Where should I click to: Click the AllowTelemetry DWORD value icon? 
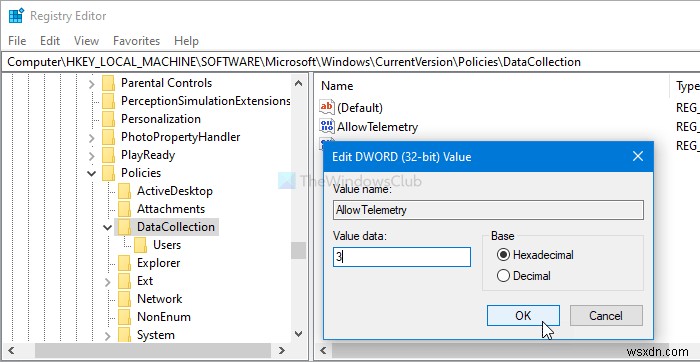tap(327, 126)
